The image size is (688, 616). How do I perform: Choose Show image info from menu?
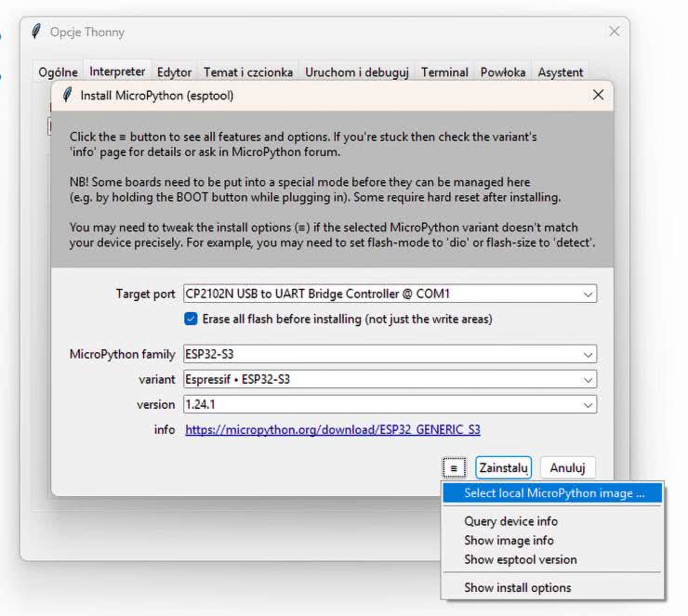coord(509,540)
